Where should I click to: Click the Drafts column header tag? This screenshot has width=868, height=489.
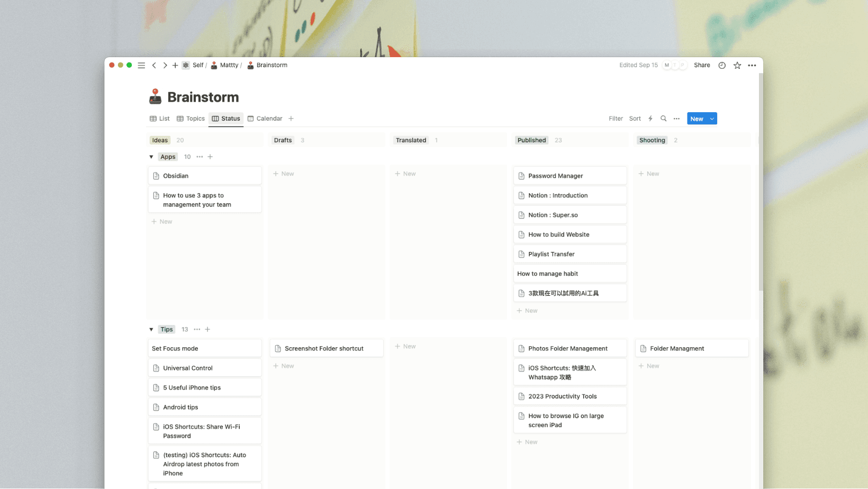(x=283, y=140)
